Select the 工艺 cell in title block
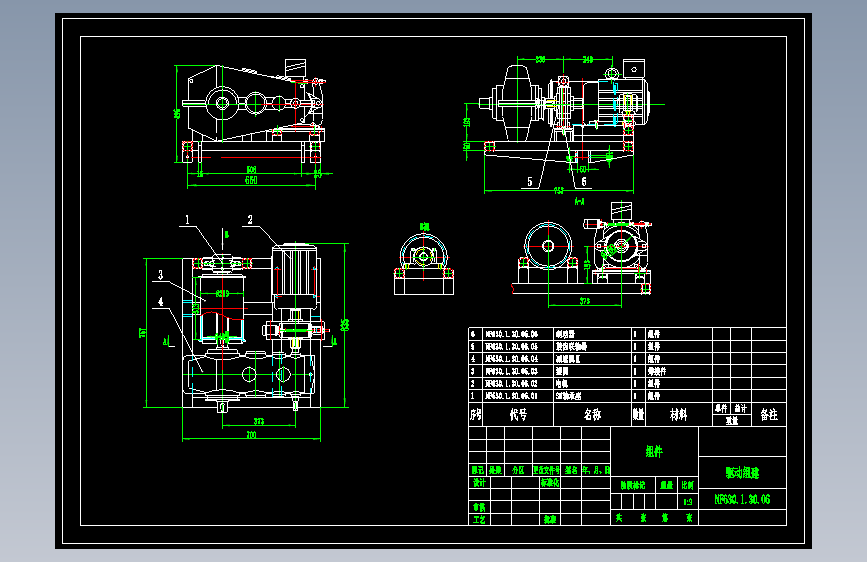This screenshot has width=867, height=562. (x=479, y=519)
